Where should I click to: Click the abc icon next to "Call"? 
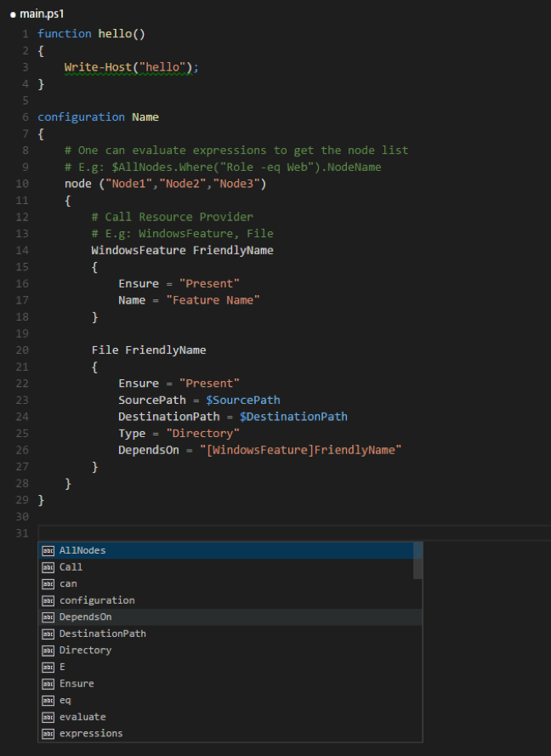click(48, 567)
